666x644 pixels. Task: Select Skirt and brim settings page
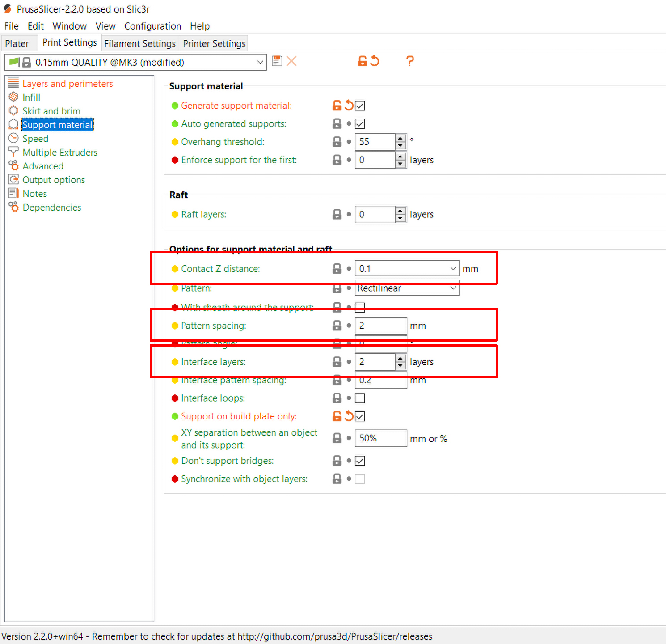point(51,111)
